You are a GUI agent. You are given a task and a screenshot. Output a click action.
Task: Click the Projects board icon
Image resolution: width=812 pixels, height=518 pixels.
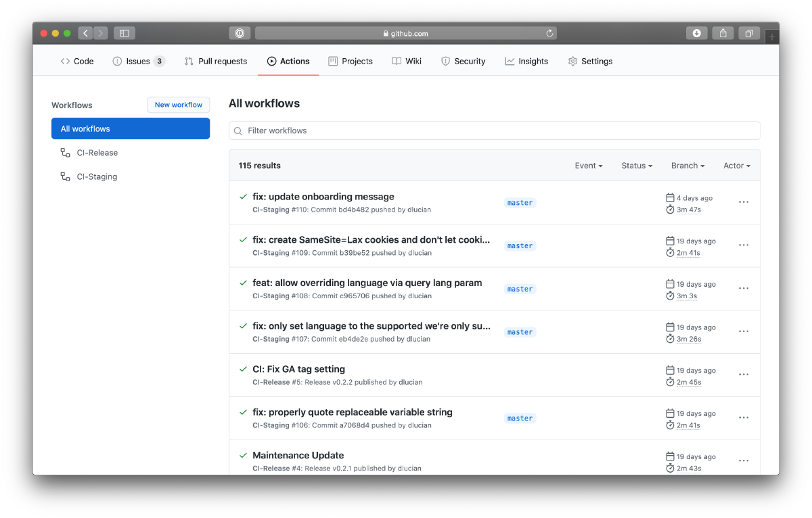click(332, 61)
